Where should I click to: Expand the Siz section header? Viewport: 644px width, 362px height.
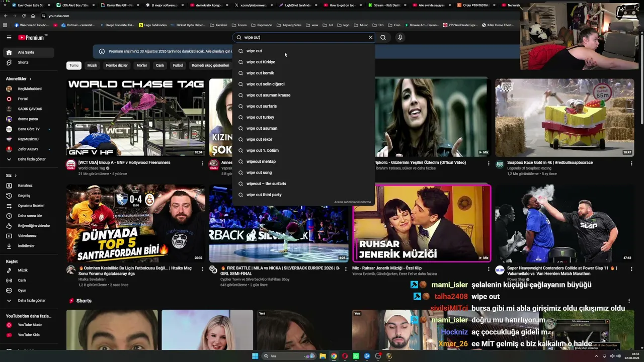point(11,175)
